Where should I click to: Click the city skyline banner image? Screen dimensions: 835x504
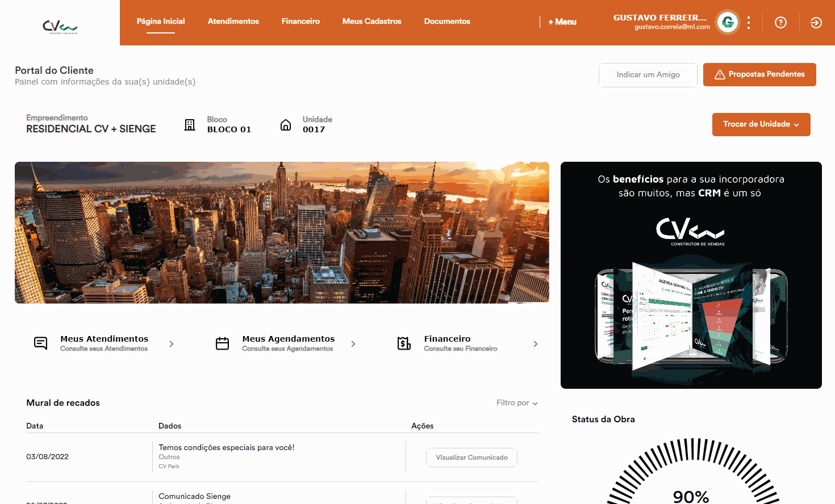pyautogui.click(x=282, y=233)
